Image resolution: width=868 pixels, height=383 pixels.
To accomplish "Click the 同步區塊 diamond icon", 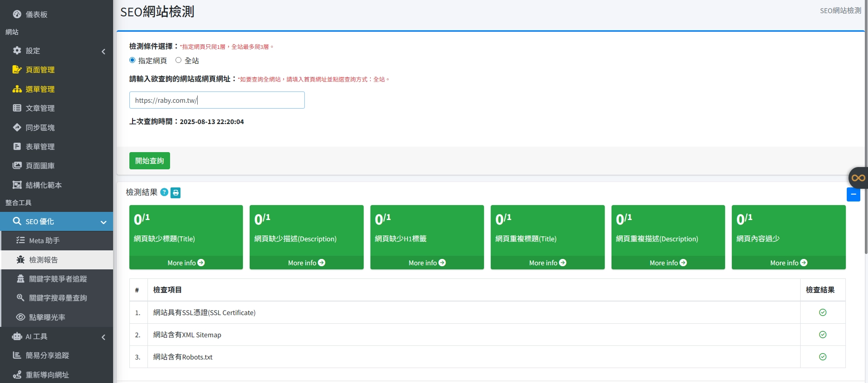I will (17, 127).
